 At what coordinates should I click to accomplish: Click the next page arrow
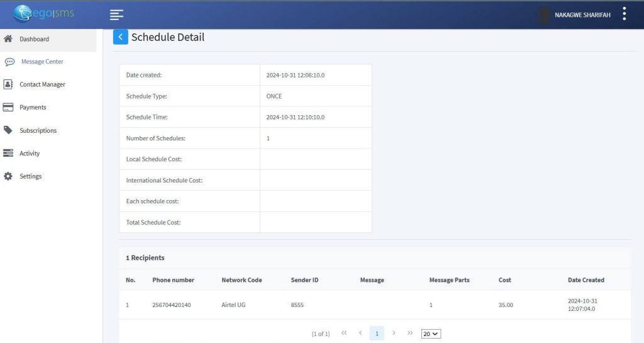point(394,333)
